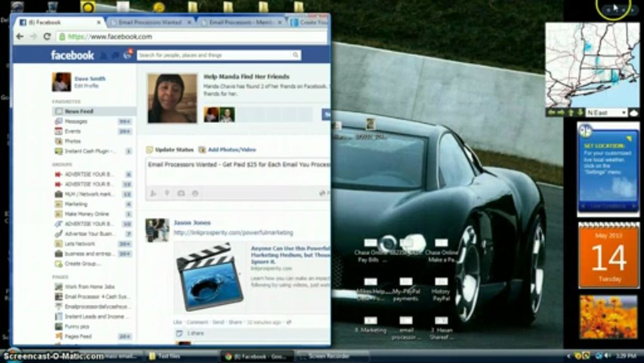
Task: Click the Set Location weather gadget
Action: (608, 168)
